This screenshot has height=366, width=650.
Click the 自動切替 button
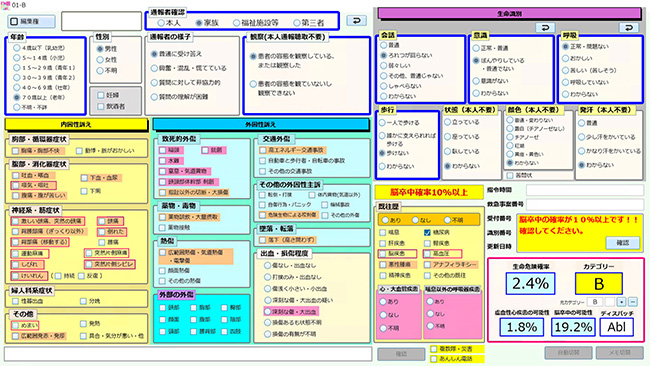coord(568,352)
